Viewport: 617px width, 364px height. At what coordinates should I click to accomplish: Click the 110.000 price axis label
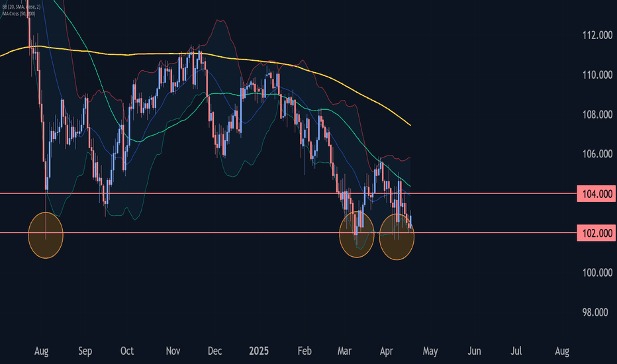click(597, 75)
